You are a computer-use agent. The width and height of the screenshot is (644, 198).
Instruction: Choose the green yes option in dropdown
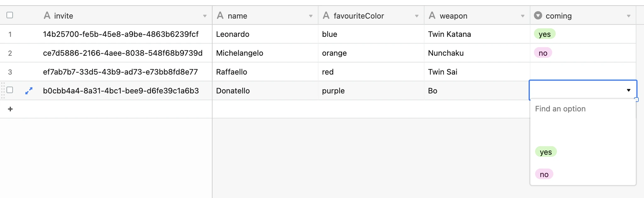(546, 152)
